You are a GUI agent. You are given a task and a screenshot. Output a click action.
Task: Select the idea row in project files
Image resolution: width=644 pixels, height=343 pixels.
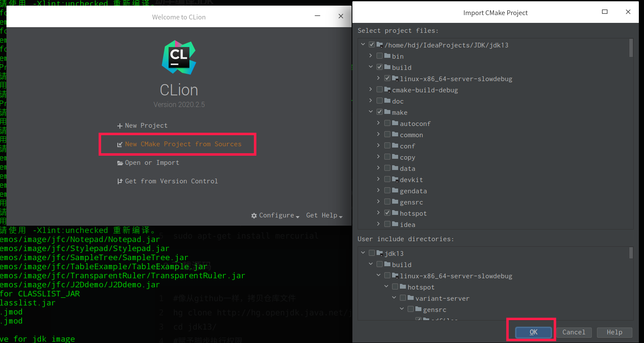493,224
